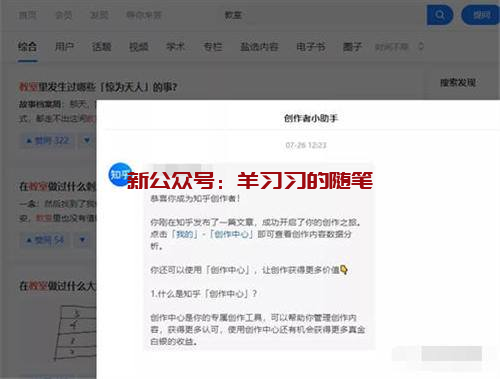Follow the 「我的」 link in the message
500x379 pixels.
click(x=185, y=234)
